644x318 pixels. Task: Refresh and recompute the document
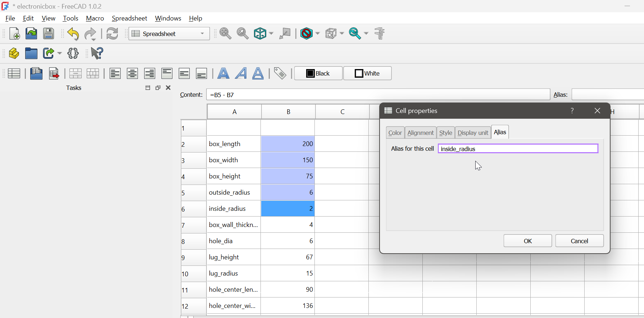(x=112, y=34)
